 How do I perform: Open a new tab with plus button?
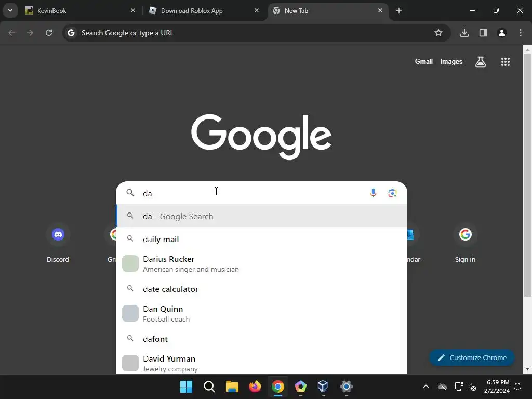click(399, 10)
